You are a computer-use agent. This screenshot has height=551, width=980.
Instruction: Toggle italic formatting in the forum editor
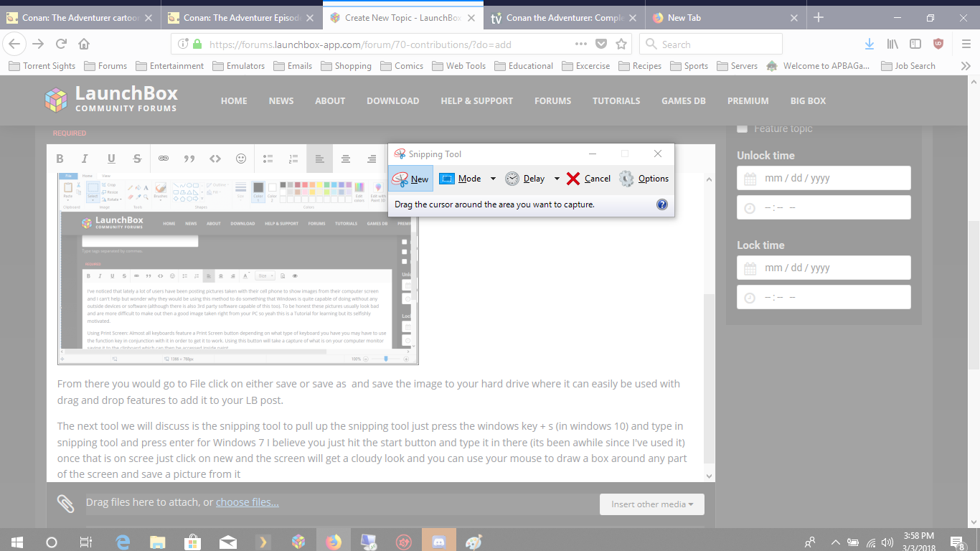point(85,159)
